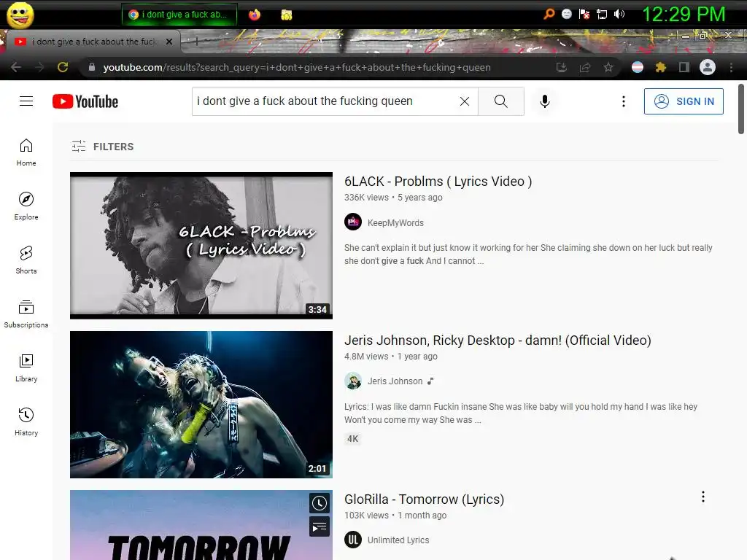Screen dimensions: 747x560
Task: Open Explore in the sidebar
Action: [26, 206]
